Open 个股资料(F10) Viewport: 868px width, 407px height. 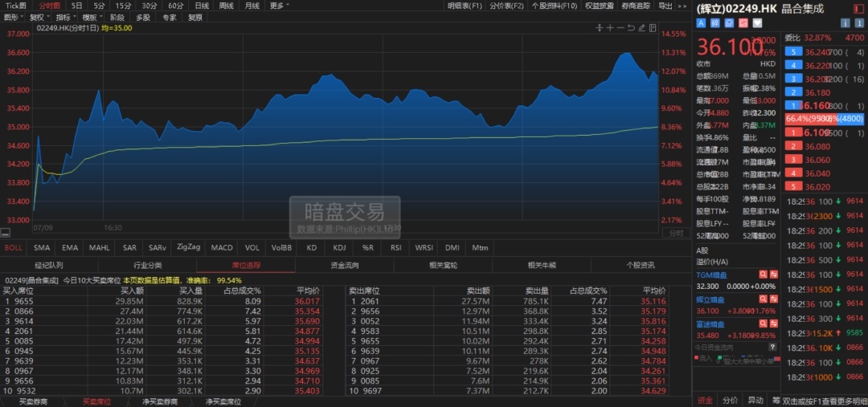point(554,6)
